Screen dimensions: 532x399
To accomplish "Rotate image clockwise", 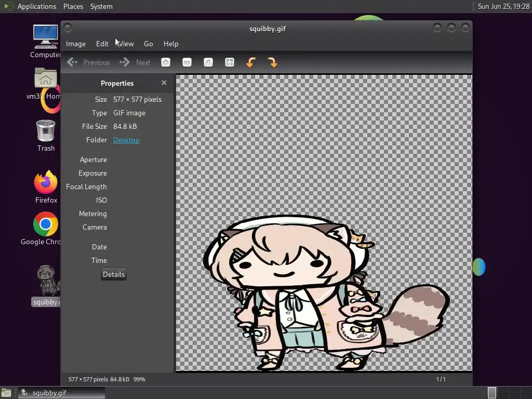I will pyautogui.click(x=272, y=62).
